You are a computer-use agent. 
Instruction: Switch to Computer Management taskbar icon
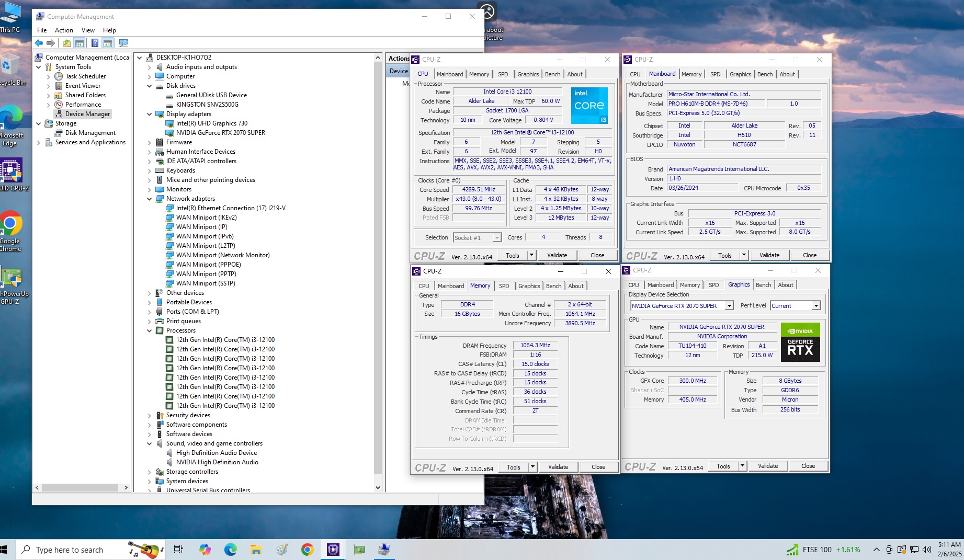pyautogui.click(x=384, y=550)
